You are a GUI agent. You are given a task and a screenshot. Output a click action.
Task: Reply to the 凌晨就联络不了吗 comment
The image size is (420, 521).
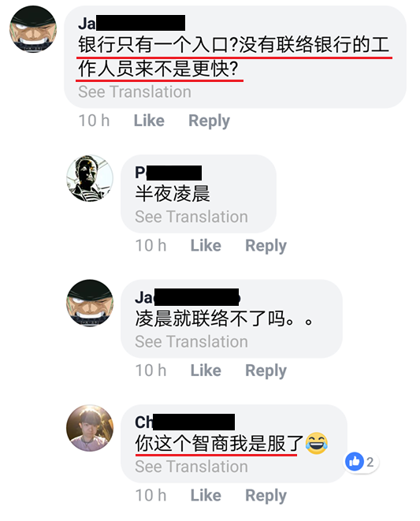[266, 370]
